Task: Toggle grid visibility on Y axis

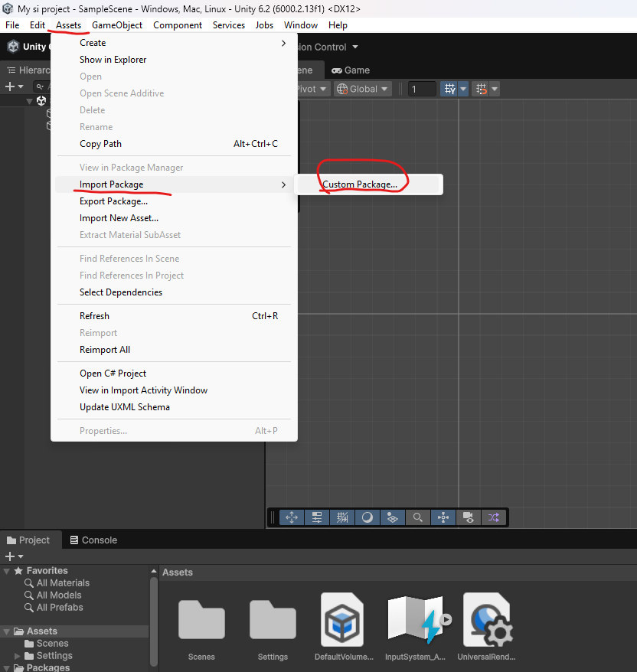Action: click(x=449, y=89)
